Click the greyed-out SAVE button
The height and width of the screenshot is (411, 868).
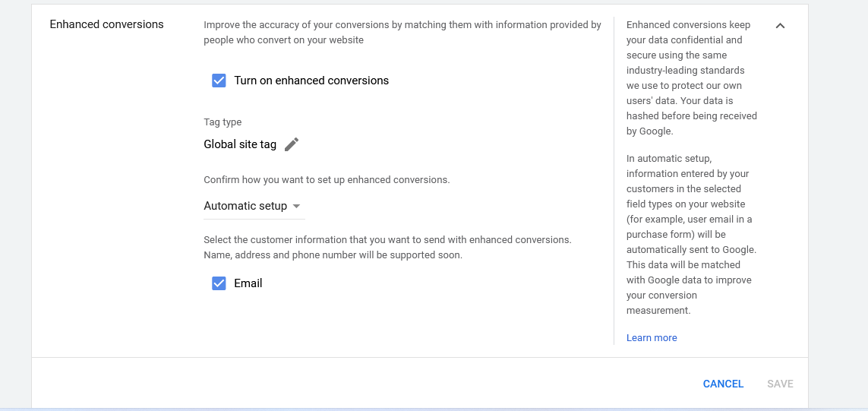[780, 384]
